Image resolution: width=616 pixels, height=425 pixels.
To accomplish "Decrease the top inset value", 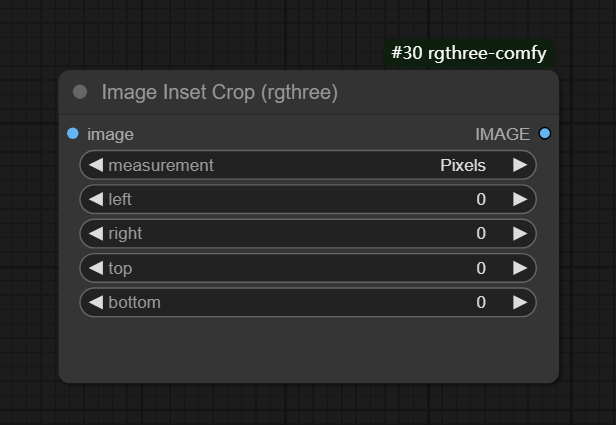I will pyautogui.click(x=96, y=268).
